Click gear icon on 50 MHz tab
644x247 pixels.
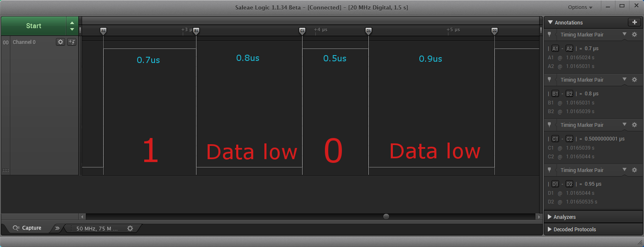coord(130,228)
